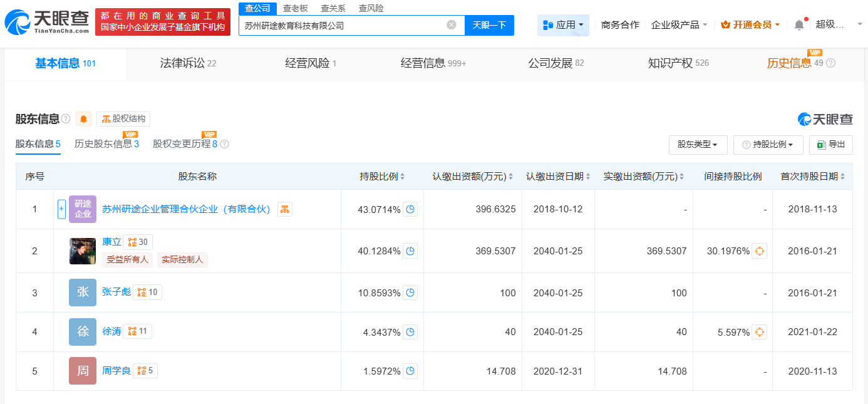
Task: Click the alert bell icon after 股东信息
Action: (x=83, y=119)
